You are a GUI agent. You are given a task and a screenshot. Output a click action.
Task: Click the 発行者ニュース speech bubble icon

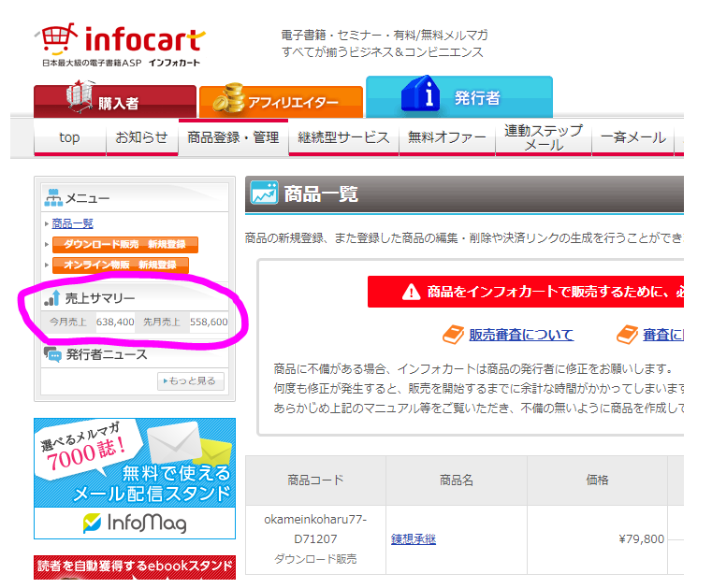pos(52,354)
